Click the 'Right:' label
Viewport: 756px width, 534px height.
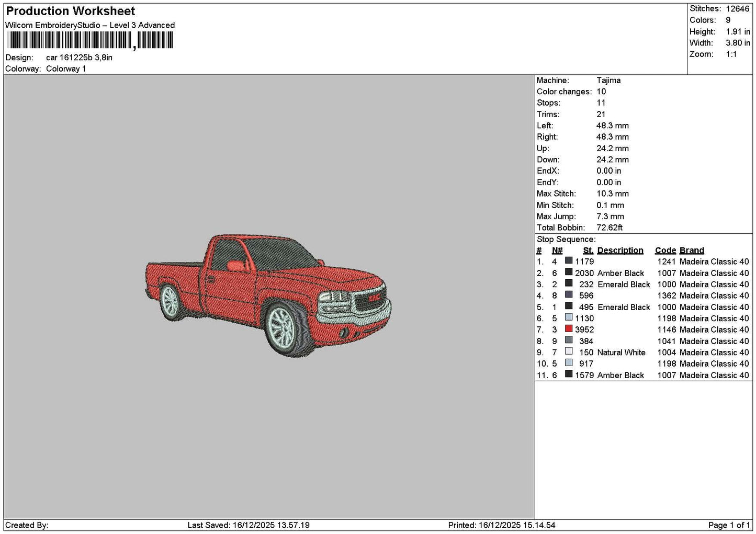(547, 137)
